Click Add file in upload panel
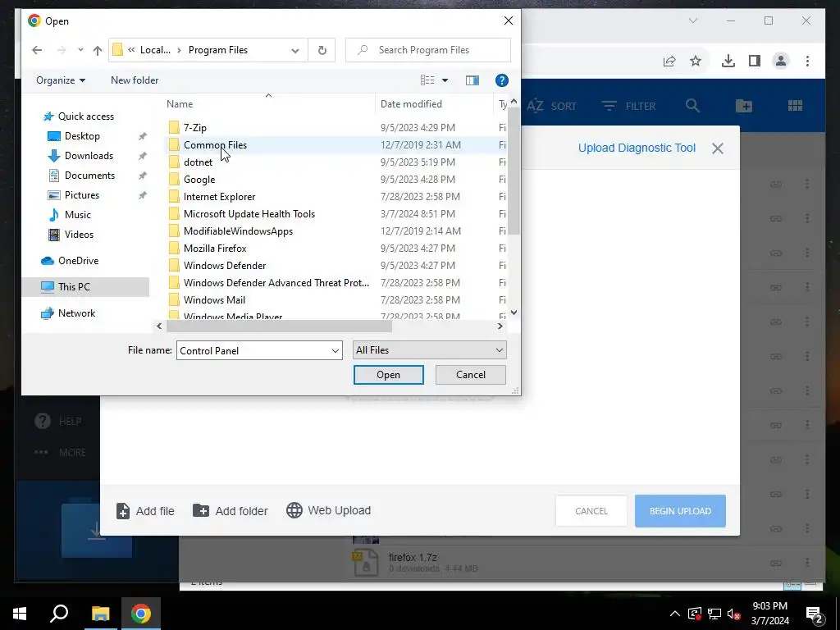The width and height of the screenshot is (840, 630). [x=145, y=511]
